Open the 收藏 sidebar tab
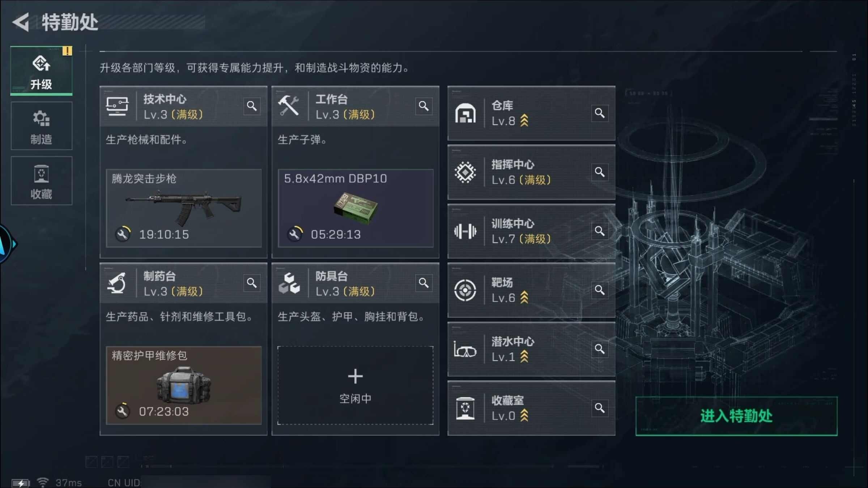868x488 pixels. pyautogui.click(x=42, y=181)
